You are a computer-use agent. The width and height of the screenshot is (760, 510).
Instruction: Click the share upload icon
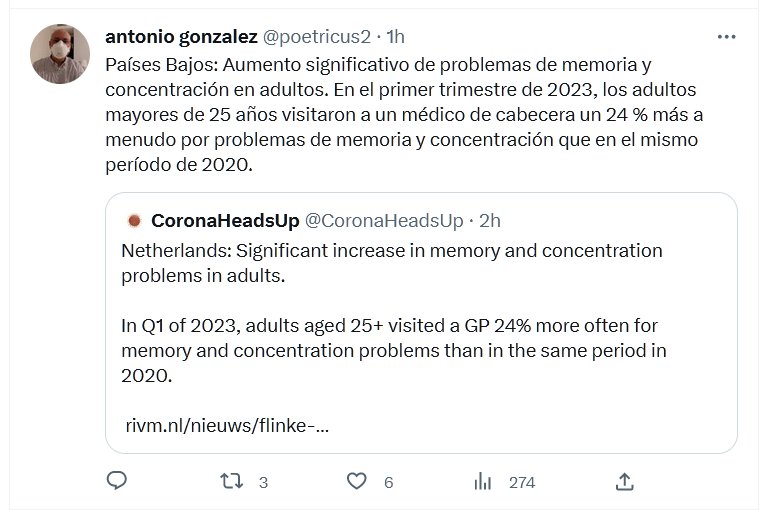[x=624, y=481]
